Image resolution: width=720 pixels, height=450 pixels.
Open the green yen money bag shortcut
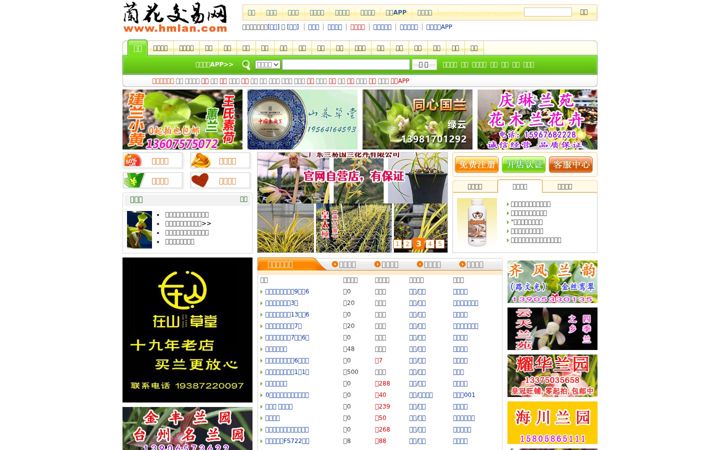click(133, 180)
